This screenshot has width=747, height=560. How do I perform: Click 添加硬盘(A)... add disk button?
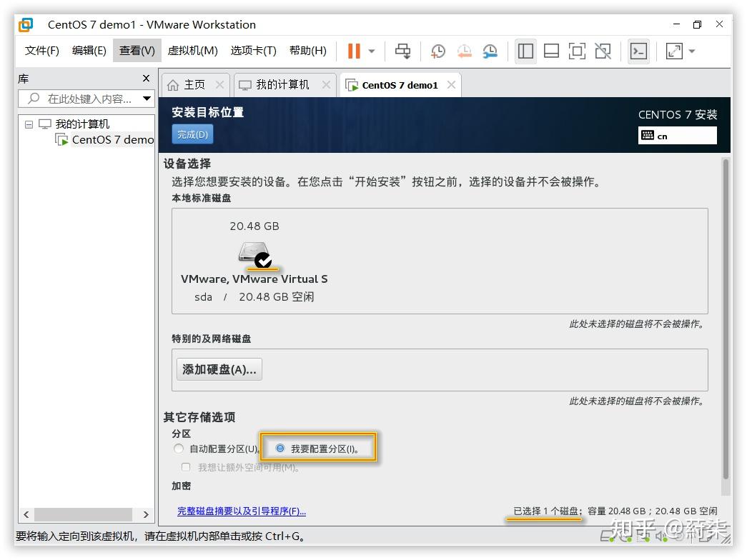(219, 369)
